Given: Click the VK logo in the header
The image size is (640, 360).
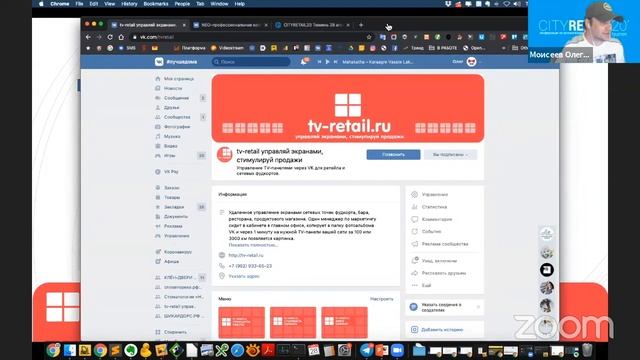Looking at the screenshot, I should point(159,62).
